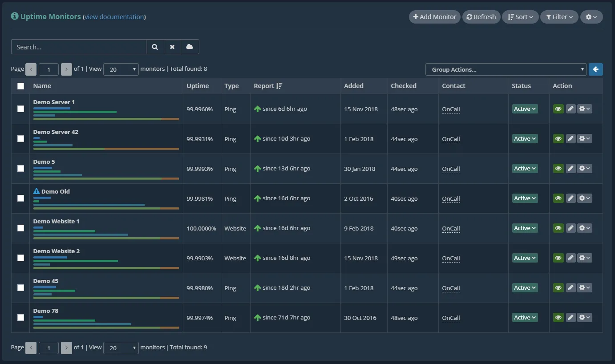Edit Demo Website 1 with the pencil icon
615x364 pixels.
[x=571, y=228]
